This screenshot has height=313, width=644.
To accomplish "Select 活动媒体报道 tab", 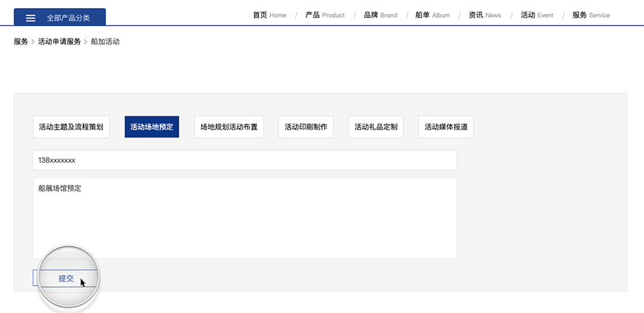I will pyautogui.click(x=446, y=127).
